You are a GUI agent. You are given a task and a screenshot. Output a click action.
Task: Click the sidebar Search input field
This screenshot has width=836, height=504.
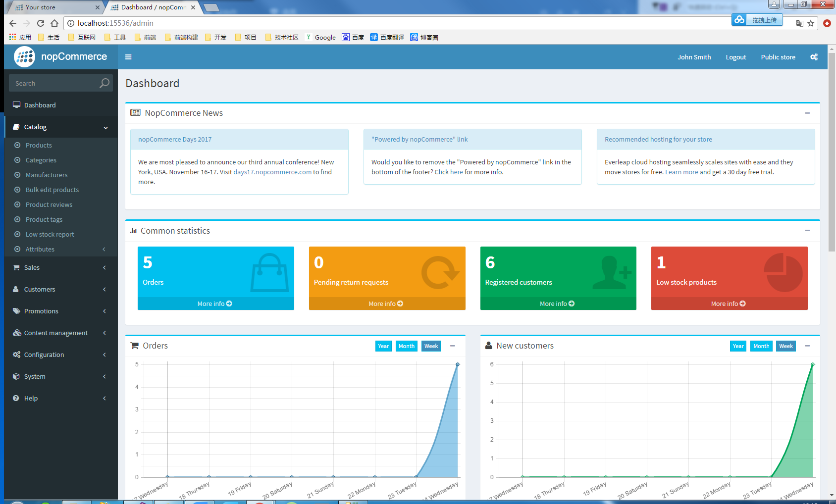point(54,83)
